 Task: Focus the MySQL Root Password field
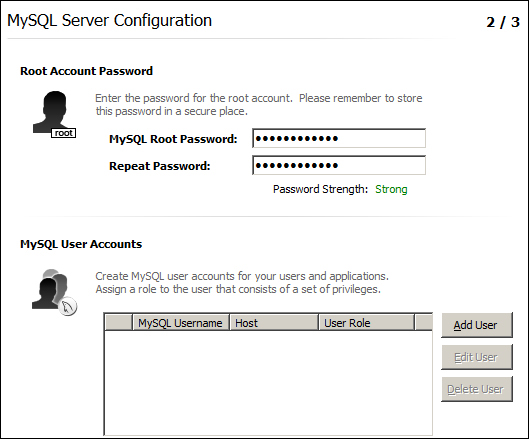coord(339,138)
